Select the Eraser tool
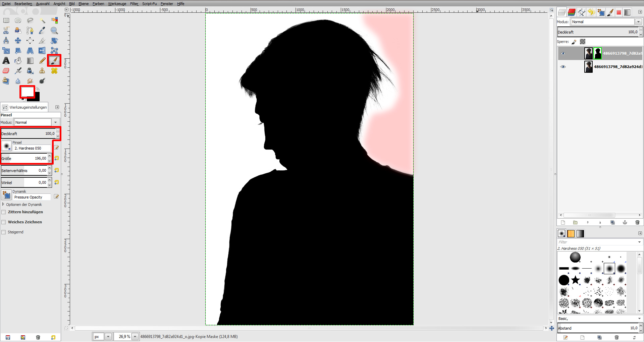 pos(6,71)
